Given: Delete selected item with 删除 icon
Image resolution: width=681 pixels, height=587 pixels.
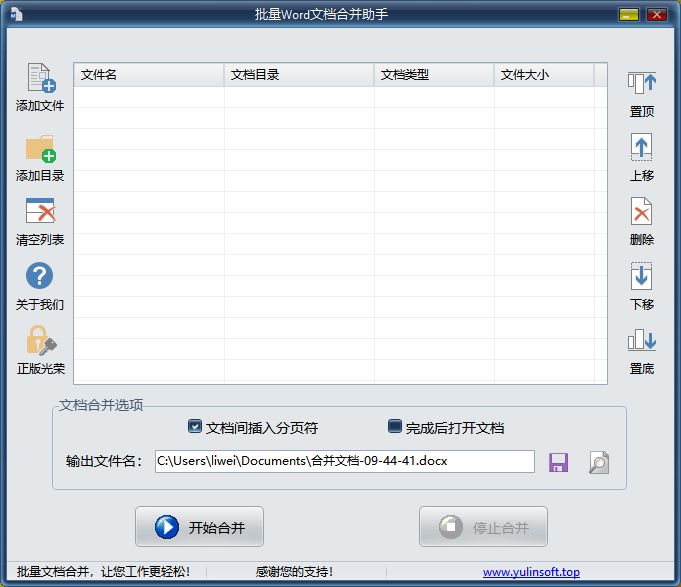Looking at the screenshot, I should click(x=641, y=211).
